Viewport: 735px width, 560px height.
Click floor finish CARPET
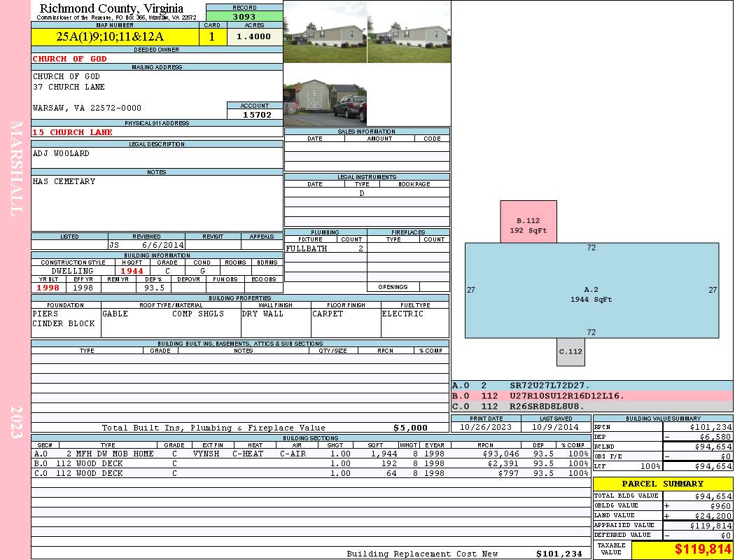pyautogui.click(x=328, y=314)
